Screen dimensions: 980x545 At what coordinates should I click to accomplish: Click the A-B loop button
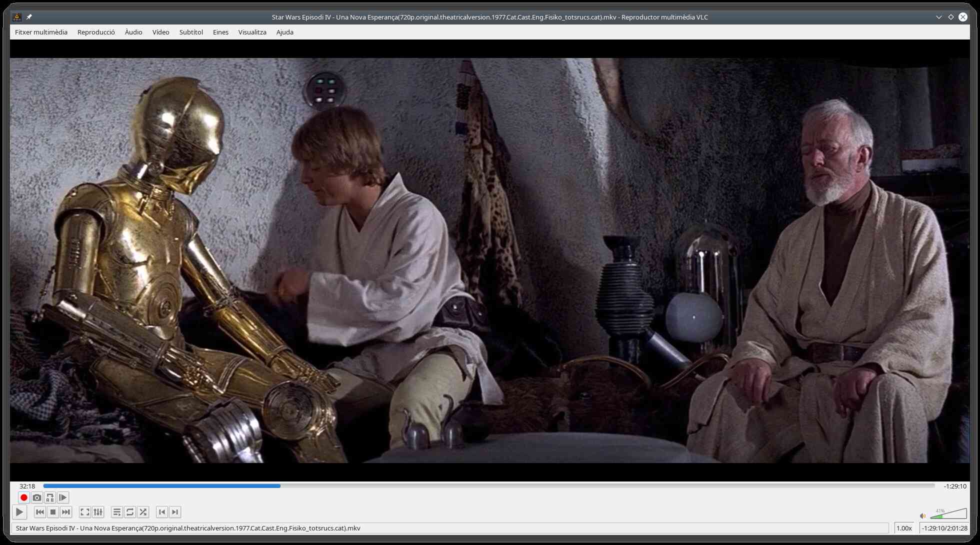click(x=49, y=497)
